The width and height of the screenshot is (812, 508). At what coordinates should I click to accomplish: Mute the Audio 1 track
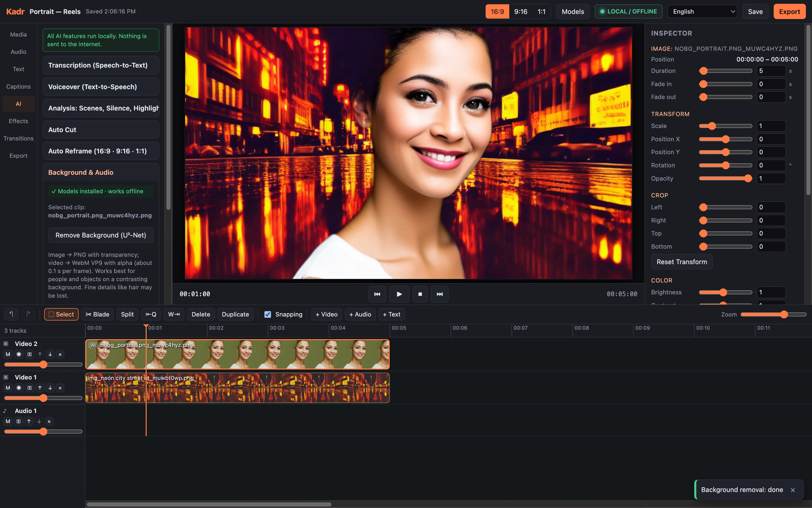[x=8, y=421]
